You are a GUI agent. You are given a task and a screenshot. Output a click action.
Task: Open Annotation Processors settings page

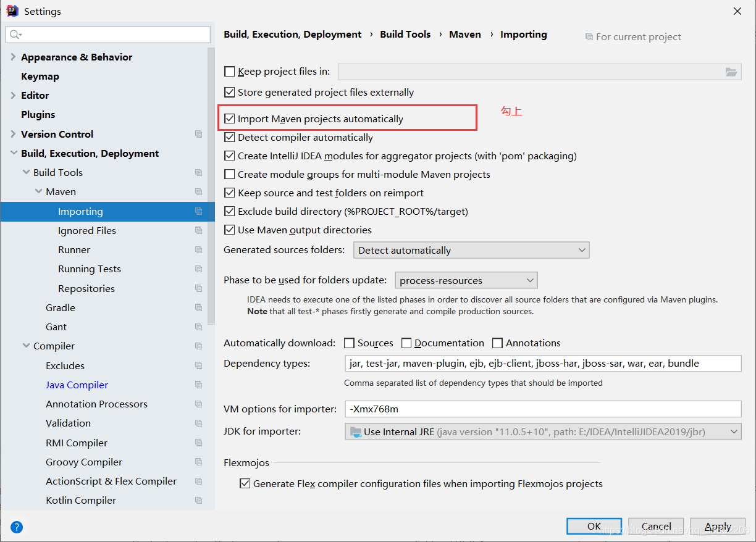pos(96,404)
